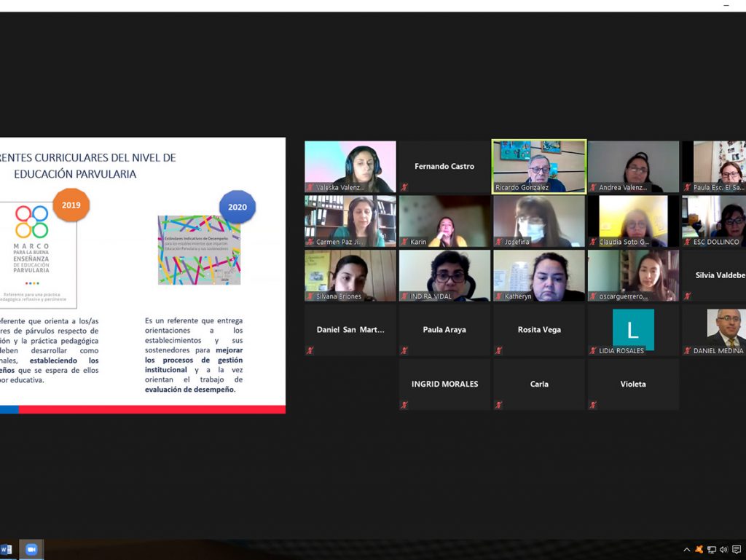Viewport: 746px width, 560px height.
Task: Show hidden system tray icons
Action: pos(686,550)
